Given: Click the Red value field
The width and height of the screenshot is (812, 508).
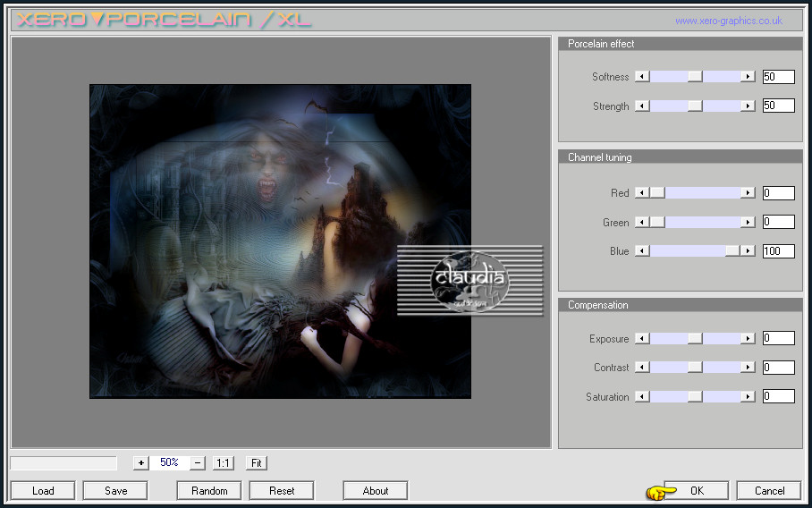Looking at the screenshot, I should (778, 193).
